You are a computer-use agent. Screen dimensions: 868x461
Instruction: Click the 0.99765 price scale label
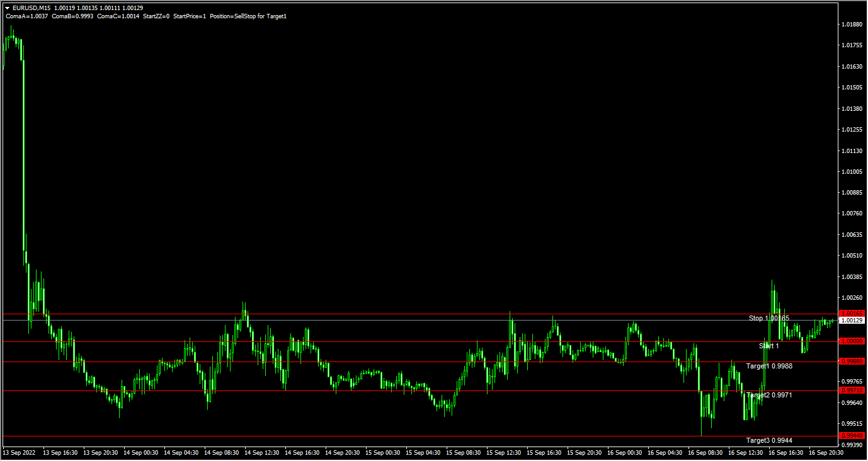click(x=852, y=382)
